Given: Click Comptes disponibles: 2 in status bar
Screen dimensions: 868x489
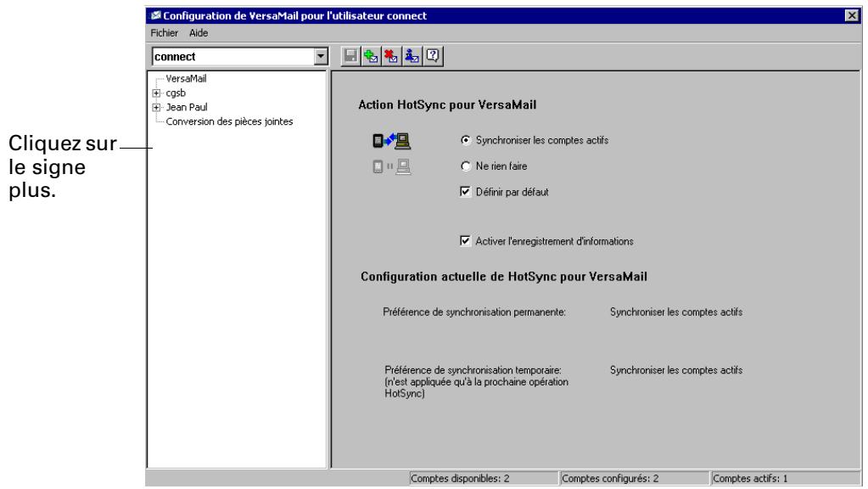Looking at the screenshot, I should click(x=484, y=479).
